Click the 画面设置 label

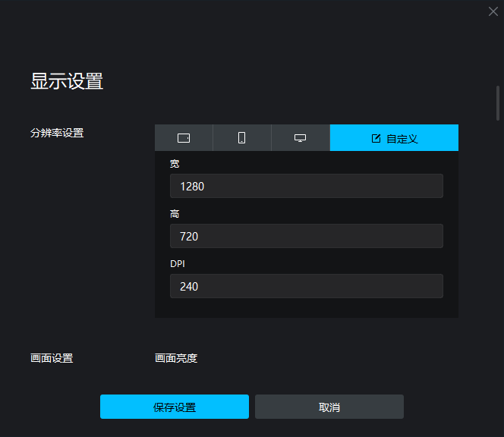pyautogui.click(x=52, y=358)
